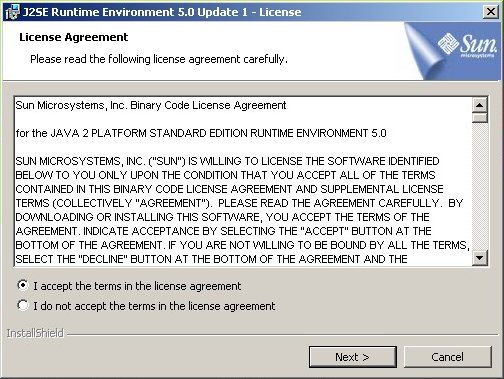Click the scrollbar down arrow in the license box

(480, 258)
